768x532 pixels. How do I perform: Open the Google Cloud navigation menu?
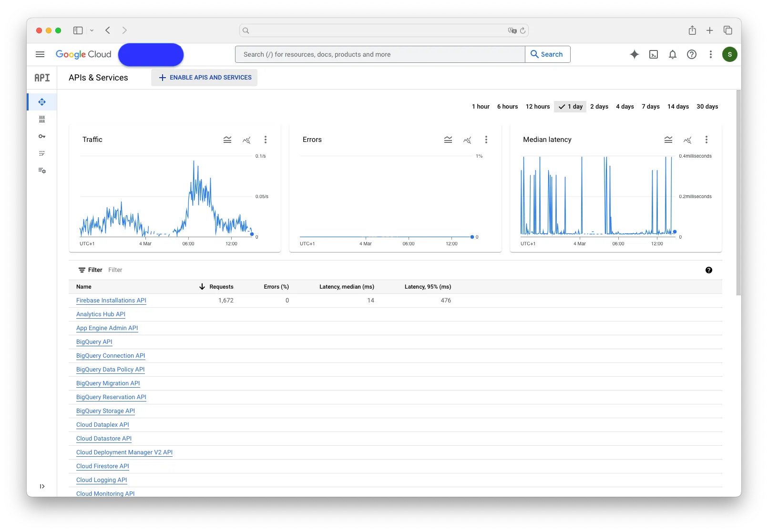(40, 54)
